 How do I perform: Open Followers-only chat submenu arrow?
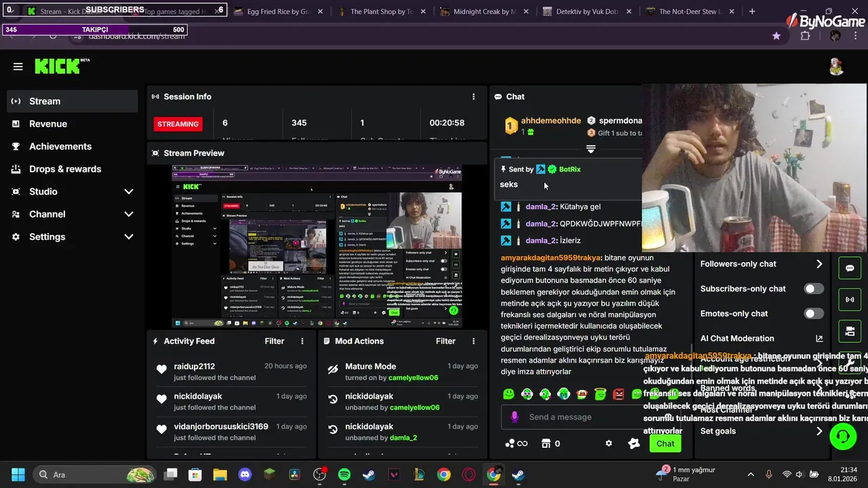819,264
